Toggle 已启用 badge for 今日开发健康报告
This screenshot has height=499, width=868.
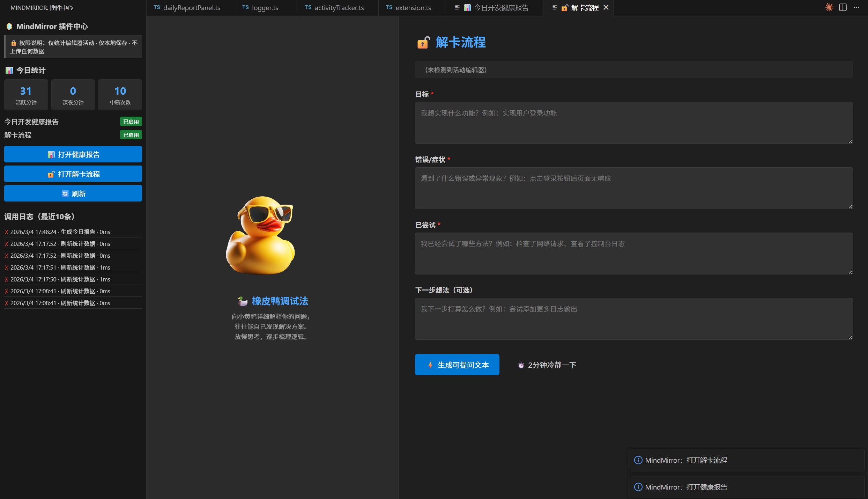tap(131, 122)
